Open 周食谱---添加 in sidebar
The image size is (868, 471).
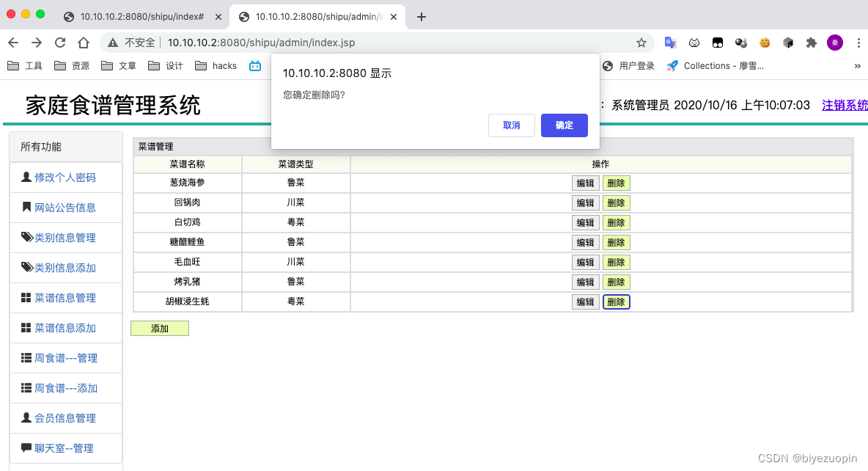point(66,388)
